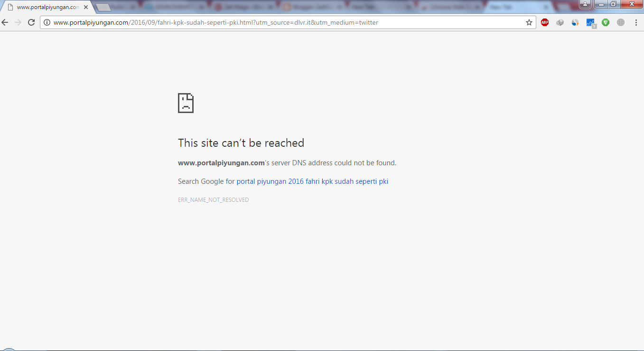Image resolution: width=644 pixels, height=351 pixels.
Task: Click the green shield security extension icon
Action: point(606,22)
